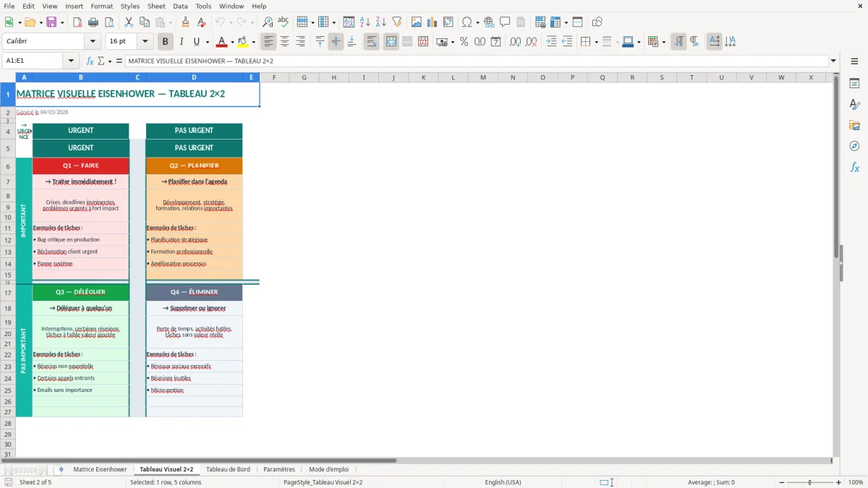868x488 pixels.
Task: Expand the formula bar arrow
Action: tap(833, 61)
